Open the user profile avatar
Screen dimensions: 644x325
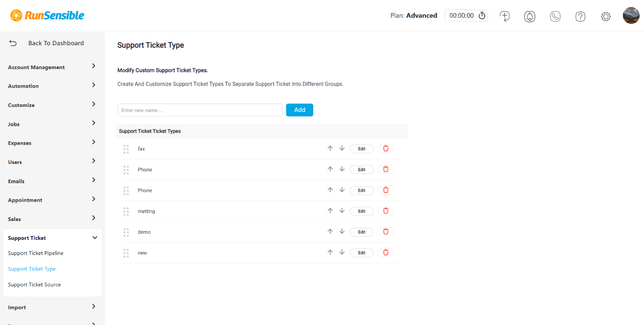point(631,16)
